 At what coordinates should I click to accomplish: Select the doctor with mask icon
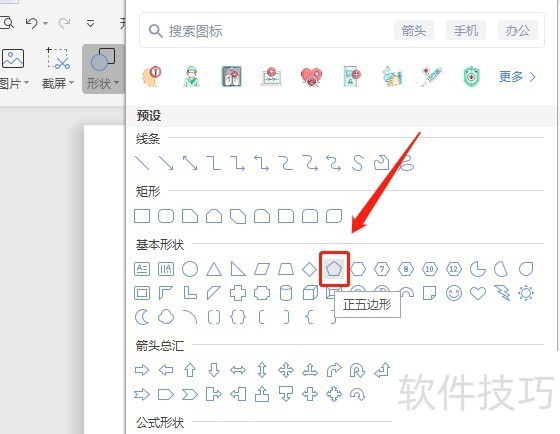click(191, 76)
